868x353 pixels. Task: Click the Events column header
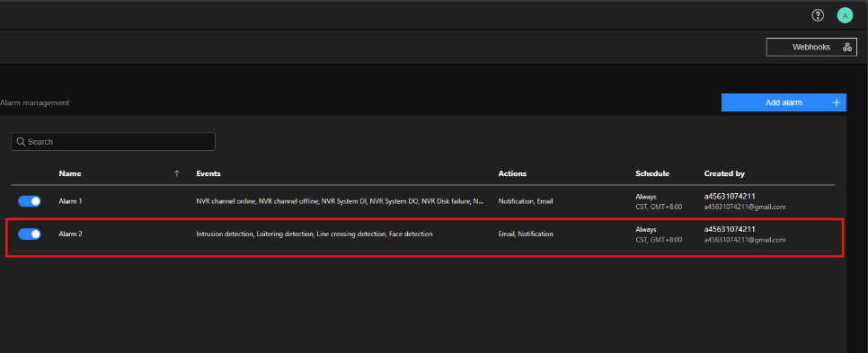208,173
